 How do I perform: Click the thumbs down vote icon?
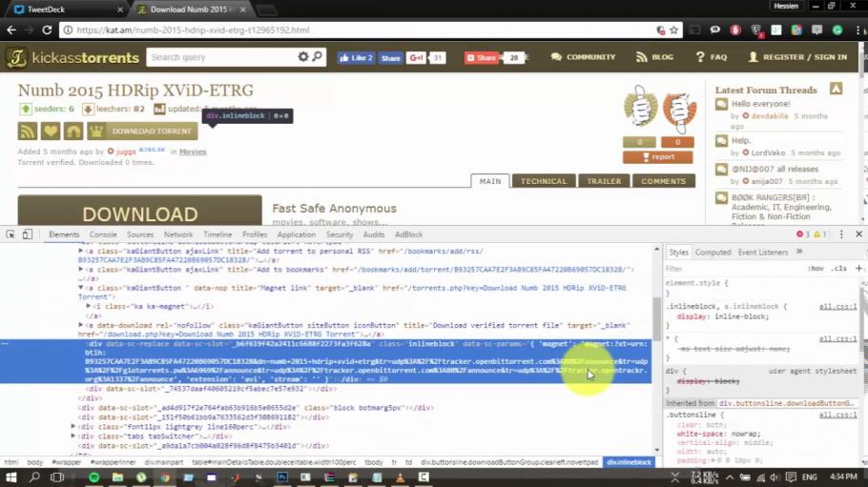[679, 111]
